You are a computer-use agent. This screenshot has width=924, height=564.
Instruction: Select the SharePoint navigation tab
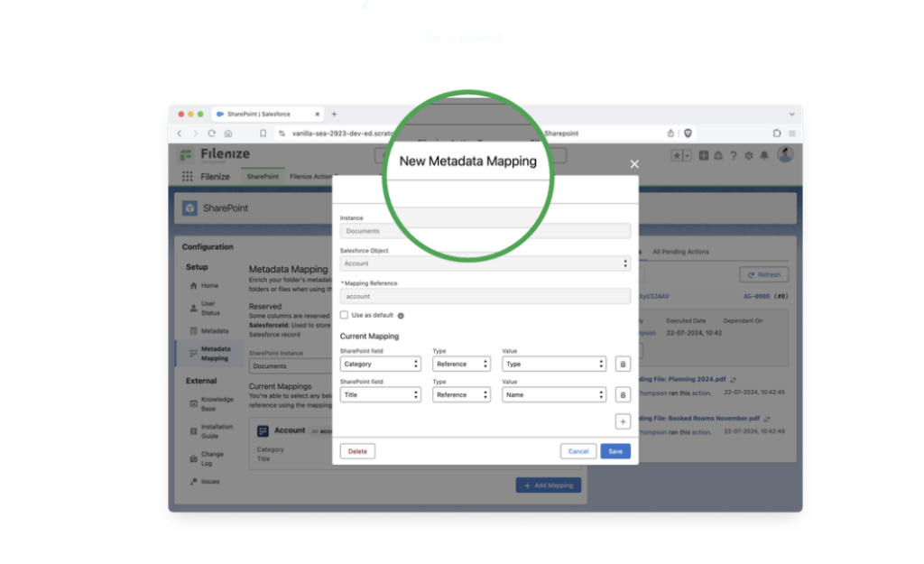(263, 176)
